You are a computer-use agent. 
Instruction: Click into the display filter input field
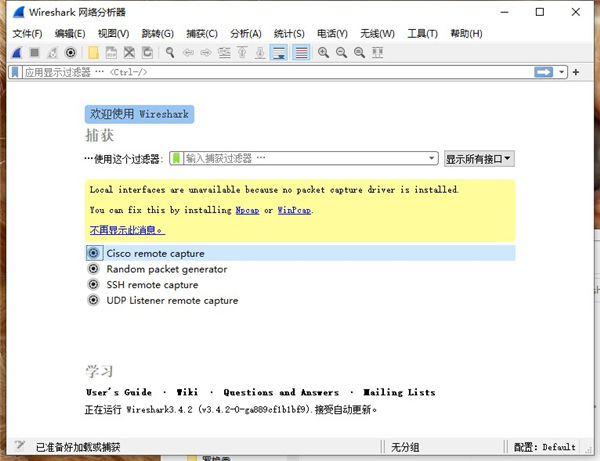[x=278, y=72]
